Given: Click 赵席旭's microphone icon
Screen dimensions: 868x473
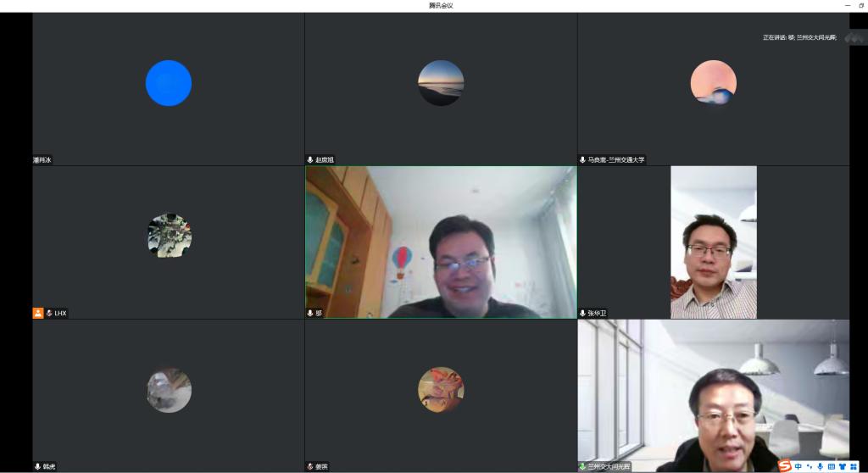Looking at the screenshot, I should pos(310,159).
